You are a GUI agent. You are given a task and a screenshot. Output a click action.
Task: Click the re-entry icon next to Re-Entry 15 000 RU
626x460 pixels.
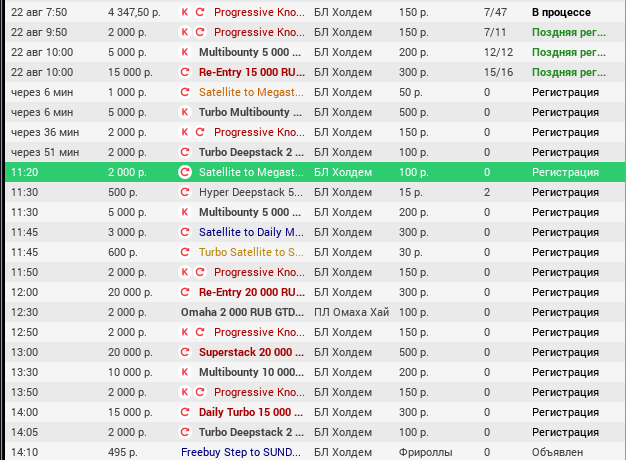coord(184,72)
